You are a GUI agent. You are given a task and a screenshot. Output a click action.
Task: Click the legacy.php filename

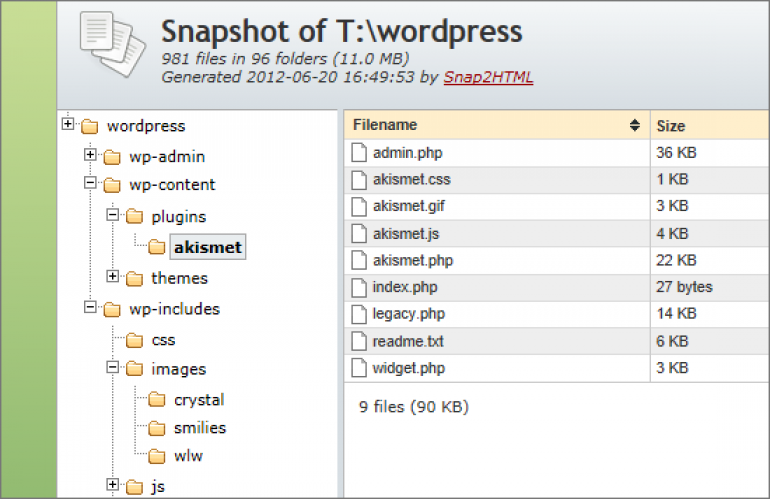point(409,314)
